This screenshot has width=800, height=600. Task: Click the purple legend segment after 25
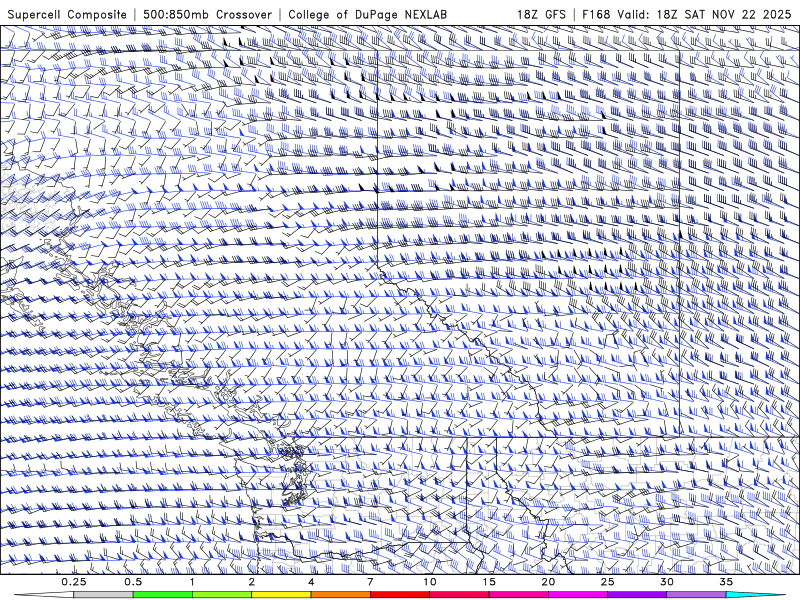click(x=637, y=595)
